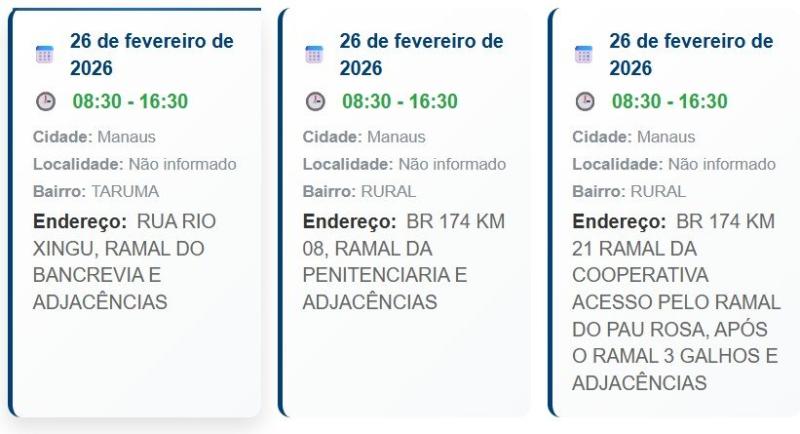
Task: Click the clock icon in the TARUMA card
Action: pyautogui.click(x=45, y=101)
